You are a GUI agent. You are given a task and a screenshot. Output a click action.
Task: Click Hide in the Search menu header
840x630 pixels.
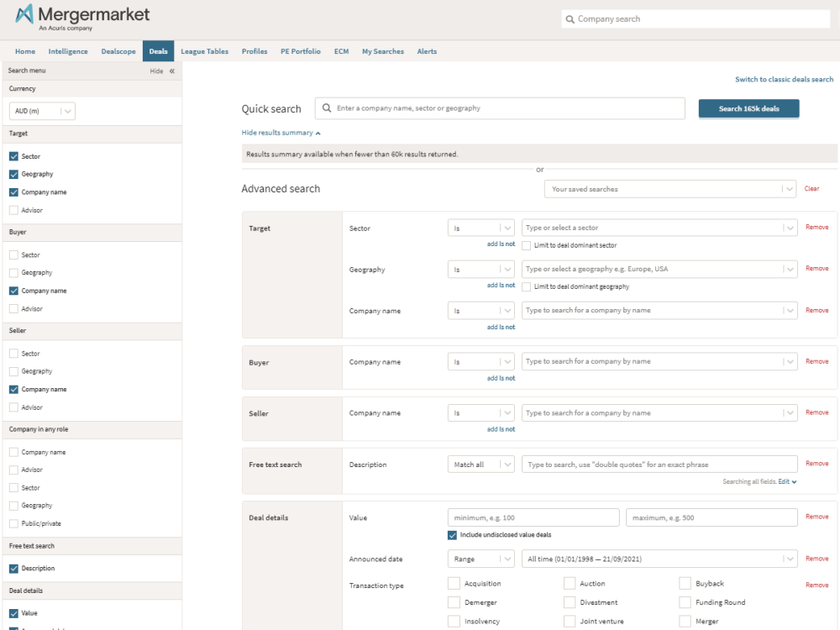[156, 71]
